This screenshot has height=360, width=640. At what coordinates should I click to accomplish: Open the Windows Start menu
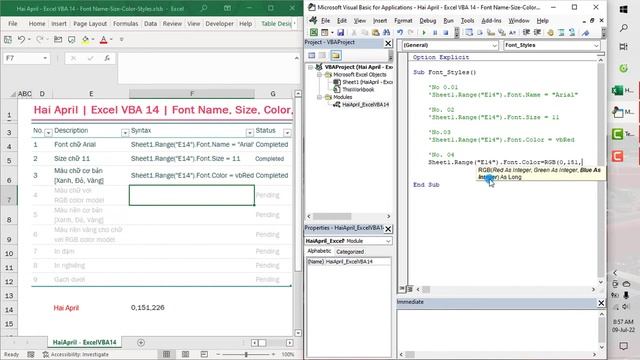tap(624, 9)
